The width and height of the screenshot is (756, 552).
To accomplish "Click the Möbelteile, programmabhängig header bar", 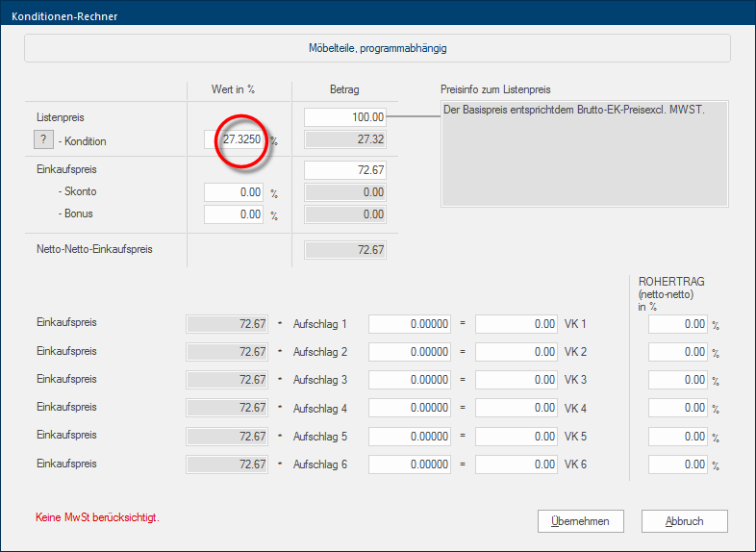I will tap(377, 48).
